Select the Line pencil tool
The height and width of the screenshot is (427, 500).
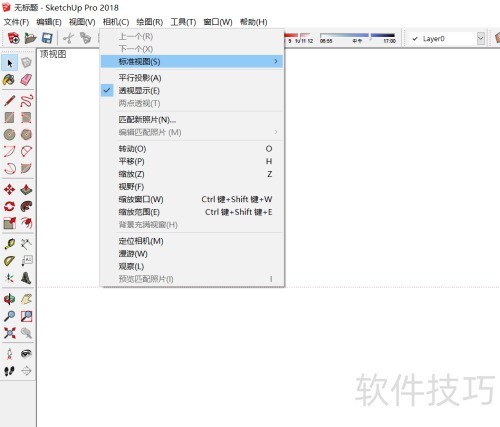[10, 101]
